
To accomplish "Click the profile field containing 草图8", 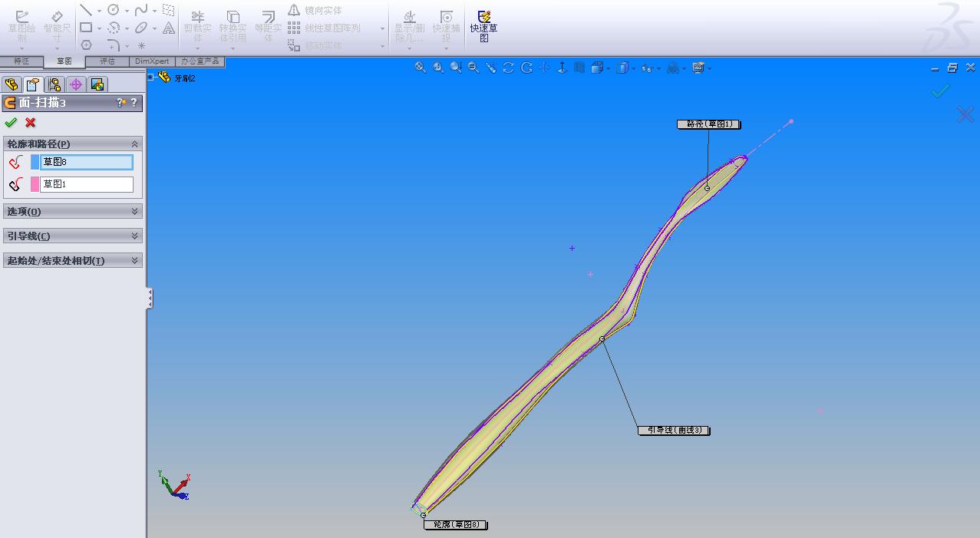I will pos(86,162).
